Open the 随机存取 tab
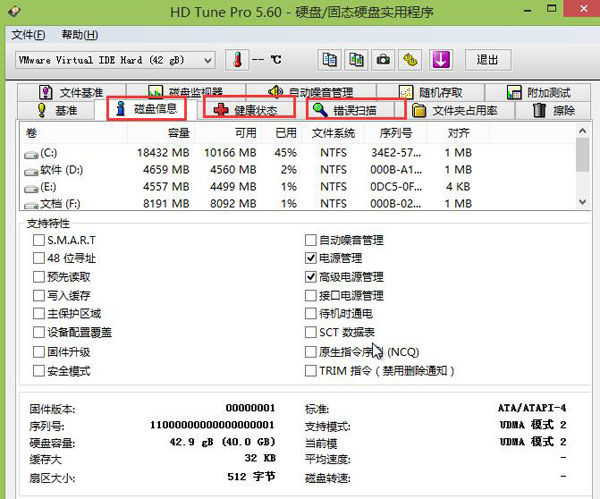 pyautogui.click(x=430, y=92)
